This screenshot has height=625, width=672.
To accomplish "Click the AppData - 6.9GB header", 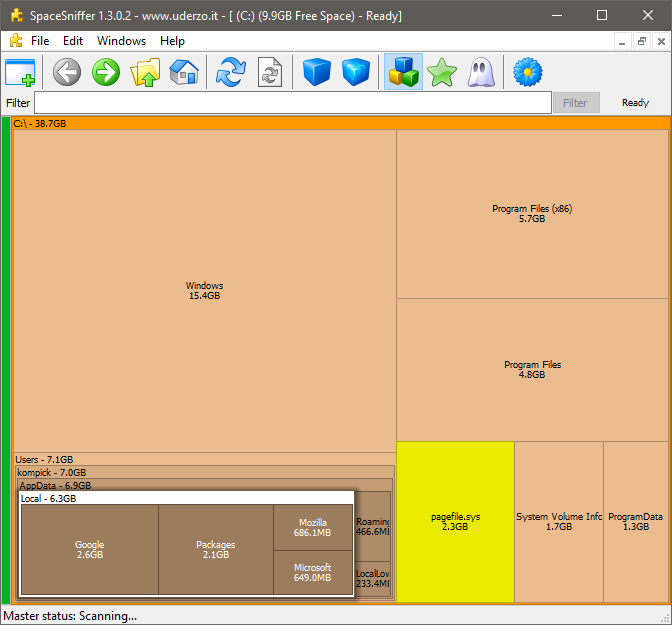I will 204,485.
